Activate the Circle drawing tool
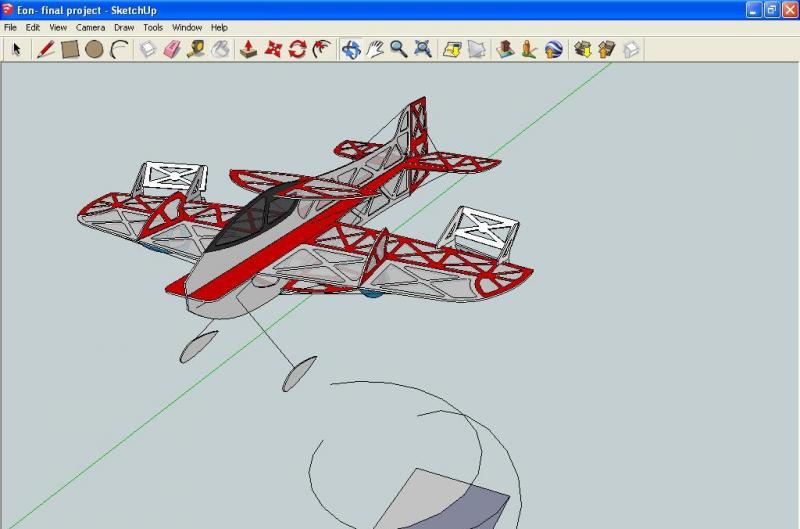 [94, 49]
